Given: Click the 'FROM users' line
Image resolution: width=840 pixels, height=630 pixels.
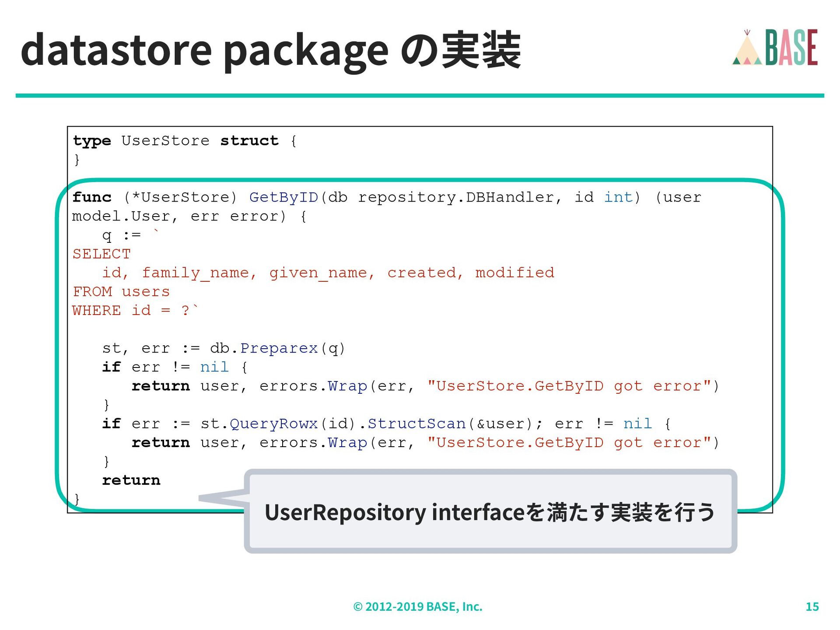Looking at the screenshot, I should click(x=121, y=292).
